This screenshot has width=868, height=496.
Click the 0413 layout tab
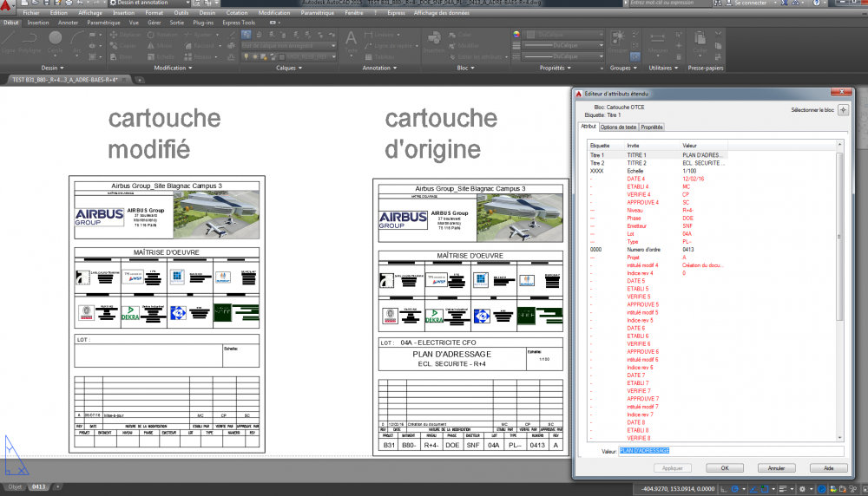click(38, 486)
